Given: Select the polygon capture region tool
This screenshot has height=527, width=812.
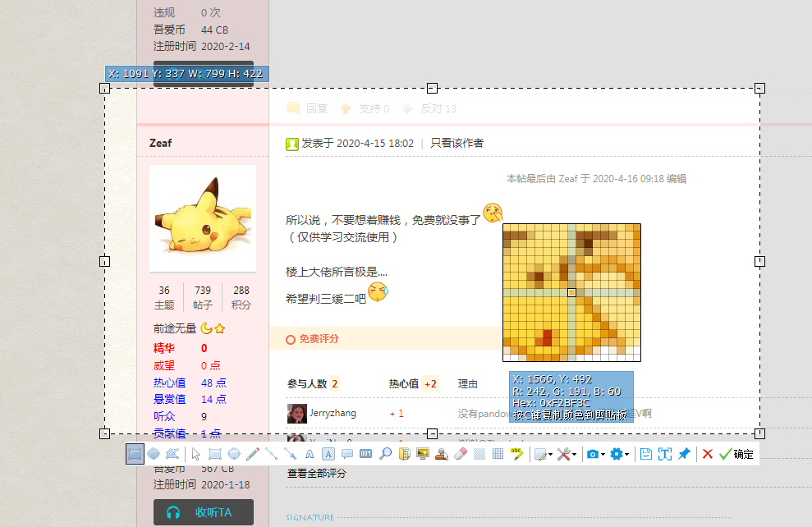Looking at the screenshot, I should (172, 454).
